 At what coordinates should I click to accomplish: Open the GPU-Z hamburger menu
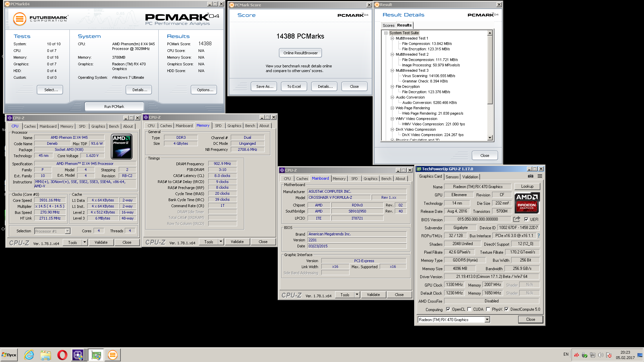(540, 176)
